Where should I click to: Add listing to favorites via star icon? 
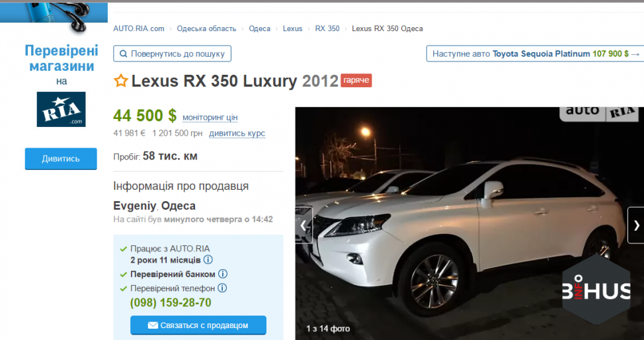point(121,81)
